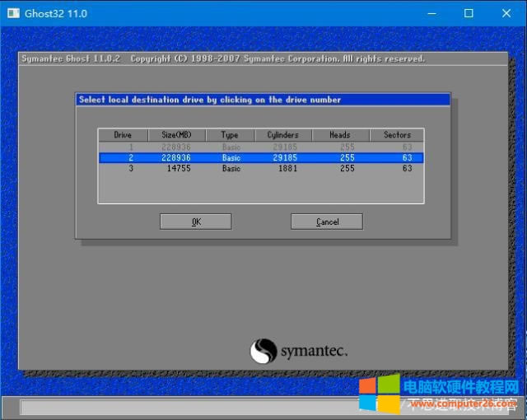The height and width of the screenshot is (420, 527).
Task: Click the Size(MB) column header
Action: coord(177,135)
